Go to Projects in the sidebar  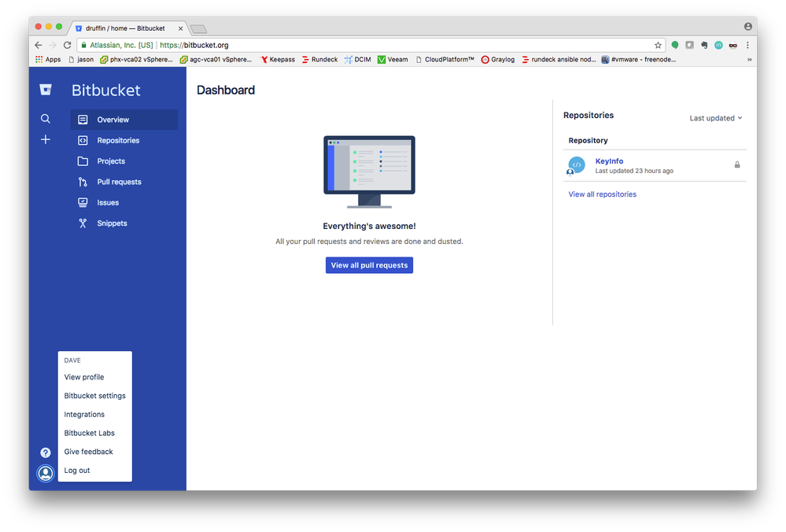pyautogui.click(x=124, y=161)
